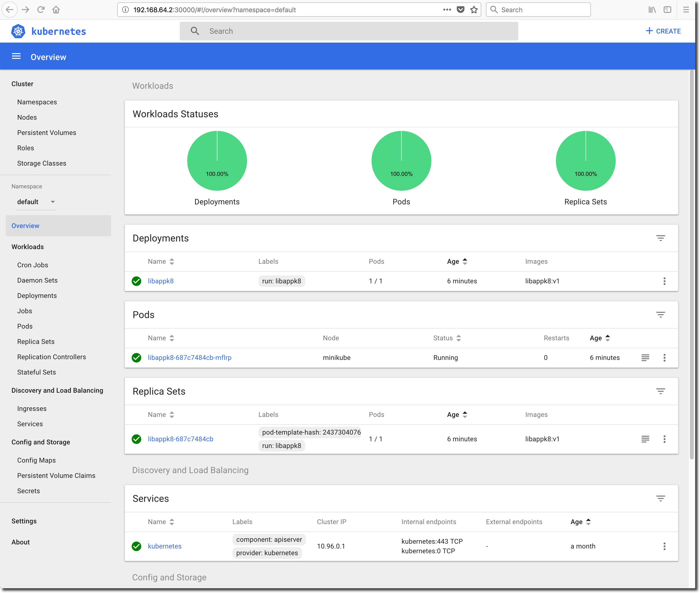This screenshot has width=700, height=593.
Task: Open the filter icon for Deployments card
Action: tap(660, 238)
